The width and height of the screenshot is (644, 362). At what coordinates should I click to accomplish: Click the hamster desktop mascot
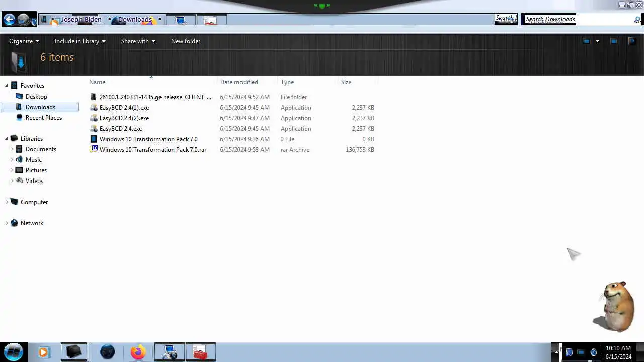click(x=614, y=307)
